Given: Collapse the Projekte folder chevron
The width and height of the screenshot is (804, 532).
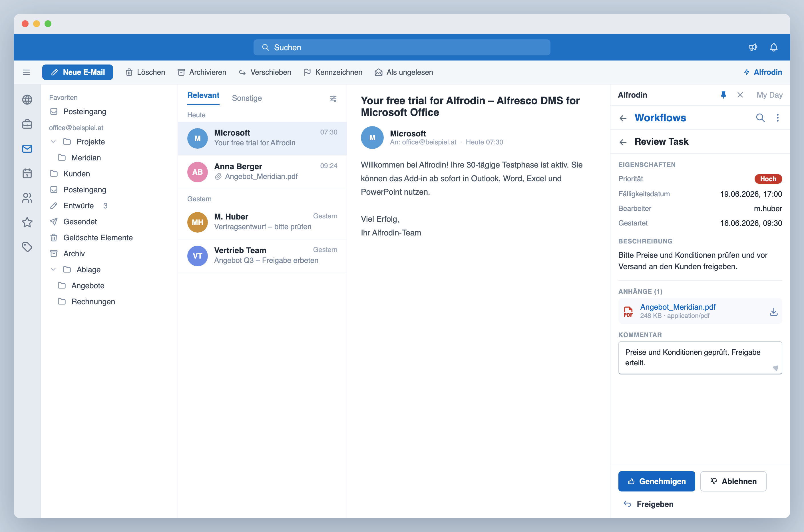Looking at the screenshot, I should tap(53, 142).
